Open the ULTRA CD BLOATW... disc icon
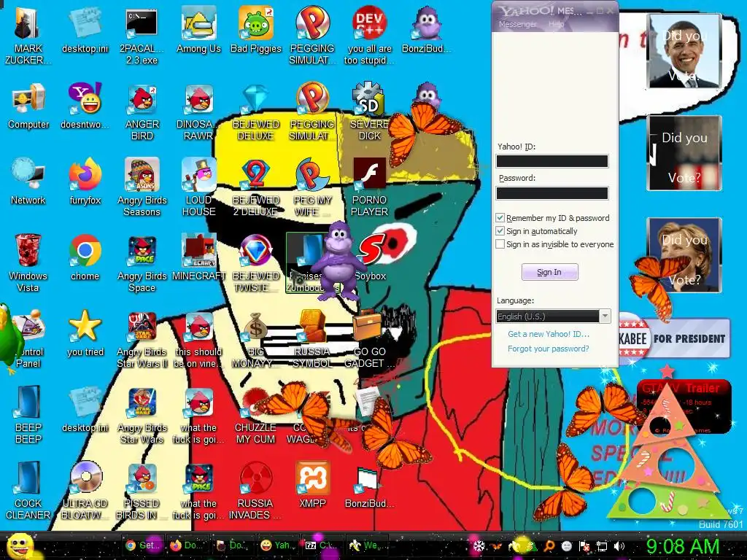The image size is (747, 560). pos(85,491)
